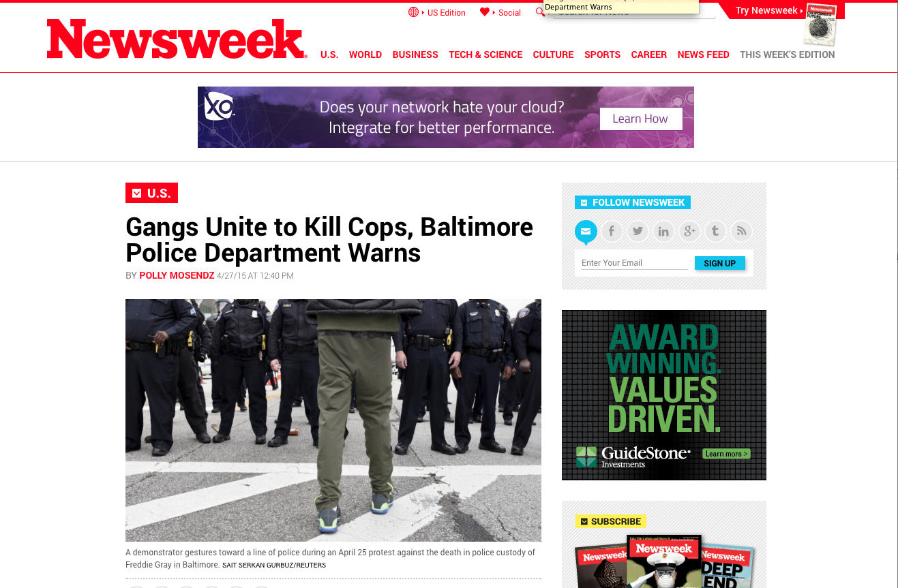
Task: Click the Try Newsweek banner
Action: point(768,11)
